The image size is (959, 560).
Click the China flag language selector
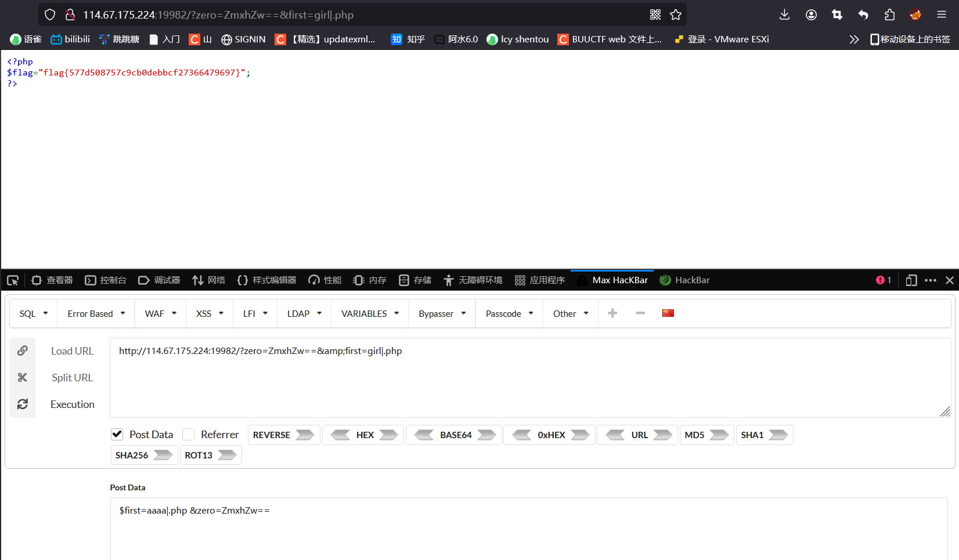point(668,313)
